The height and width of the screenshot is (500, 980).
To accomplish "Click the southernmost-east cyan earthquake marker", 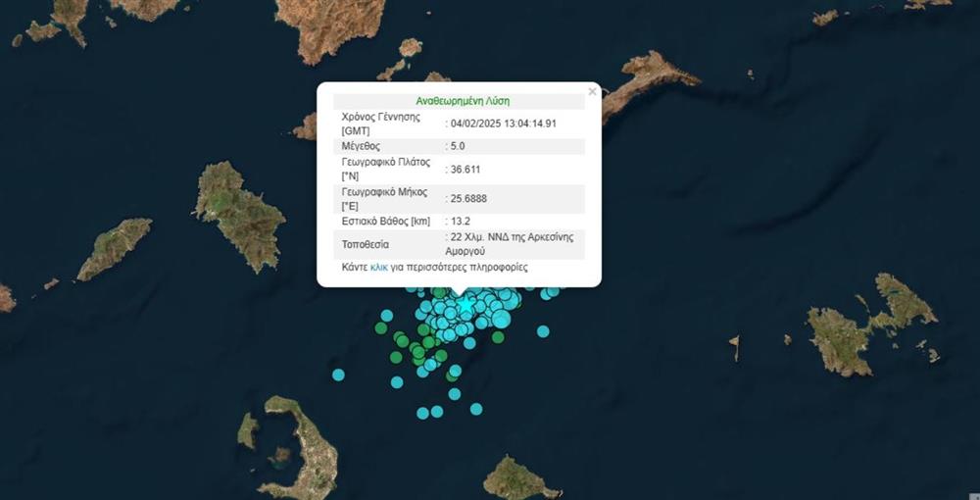I will click(x=476, y=409).
